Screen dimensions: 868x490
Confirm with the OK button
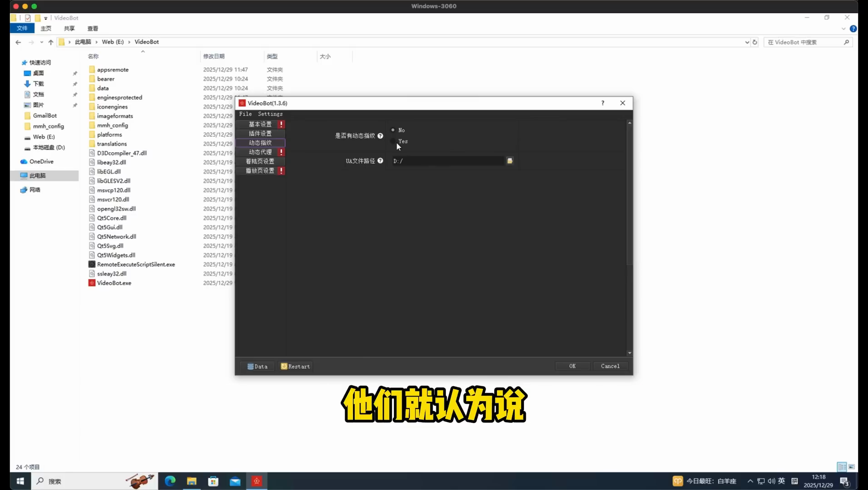pos(572,366)
